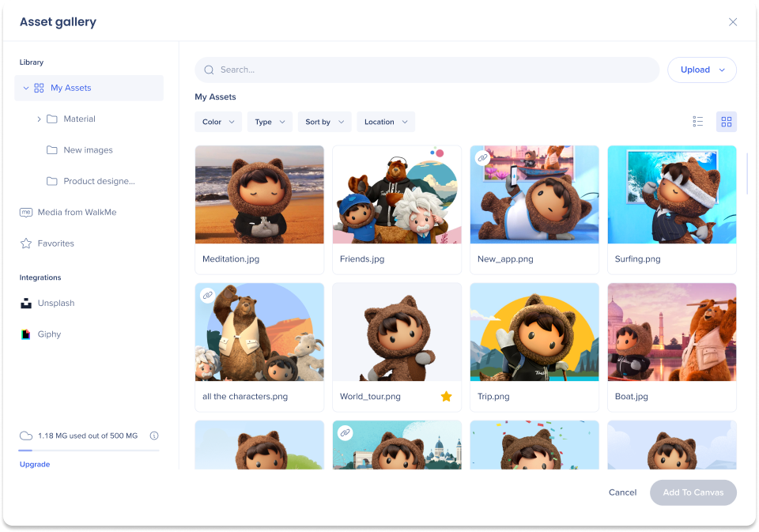Open the Upload dropdown menu
The image size is (759, 532).
point(701,70)
